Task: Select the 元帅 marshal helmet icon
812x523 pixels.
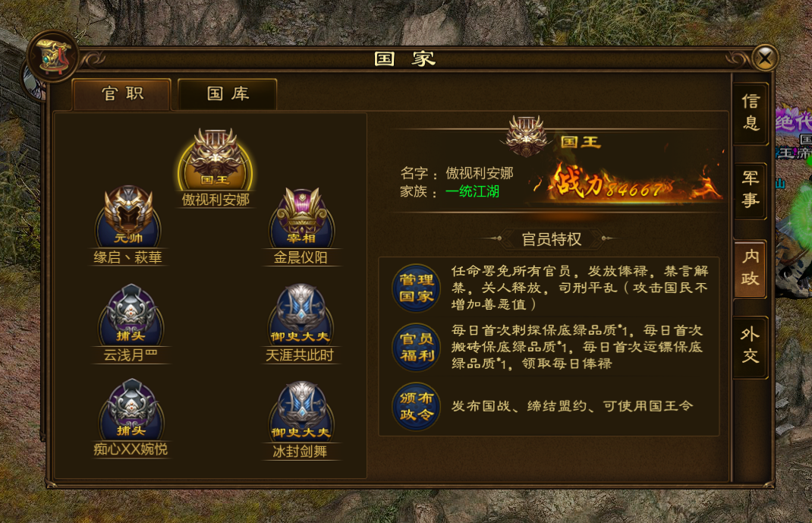Action: 128,217
